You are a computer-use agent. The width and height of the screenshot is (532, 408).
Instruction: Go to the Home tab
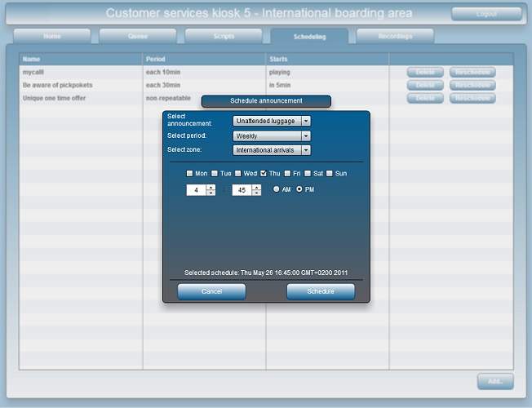[x=52, y=36]
